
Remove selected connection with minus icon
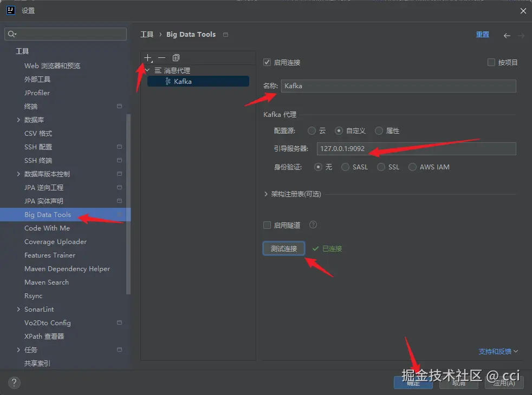162,58
